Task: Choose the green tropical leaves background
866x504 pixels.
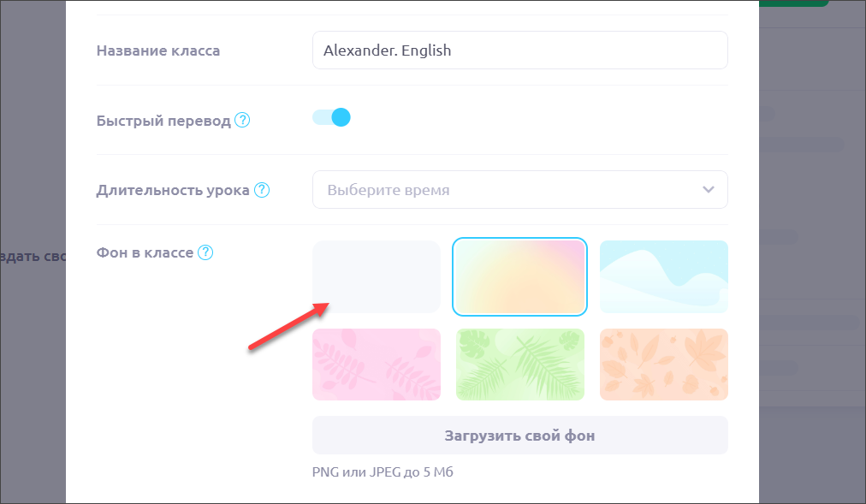Action: pos(520,365)
